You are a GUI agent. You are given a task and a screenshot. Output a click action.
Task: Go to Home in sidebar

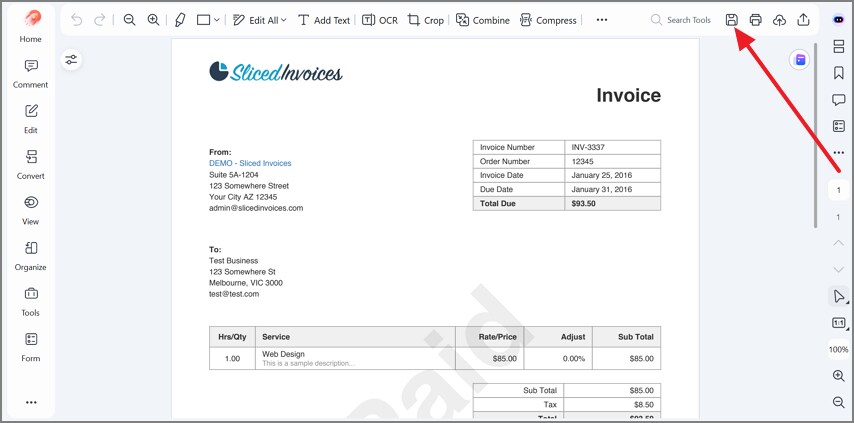pos(30,27)
